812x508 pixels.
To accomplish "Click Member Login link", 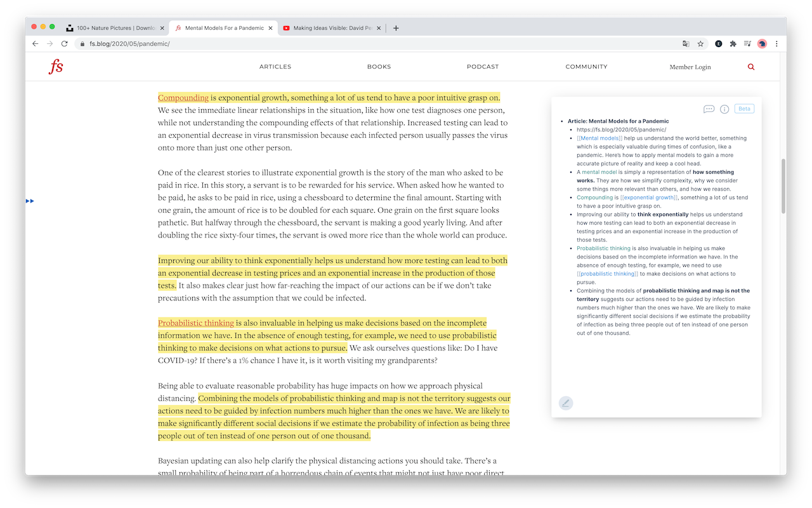I will coord(690,67).
